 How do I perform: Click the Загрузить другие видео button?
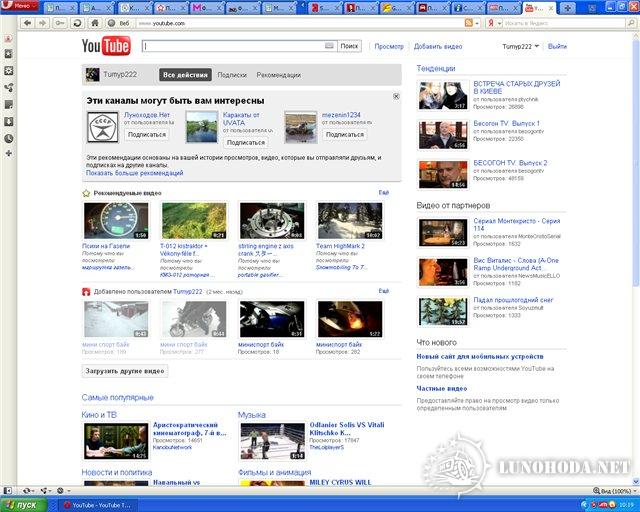click(125, 371)
